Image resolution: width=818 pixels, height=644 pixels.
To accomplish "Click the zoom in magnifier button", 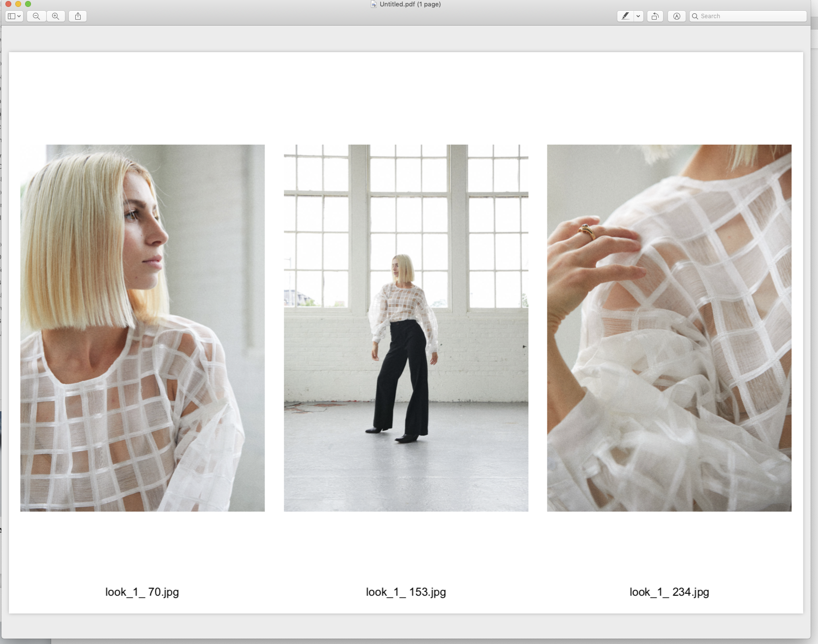I will (x=56, y=16).
